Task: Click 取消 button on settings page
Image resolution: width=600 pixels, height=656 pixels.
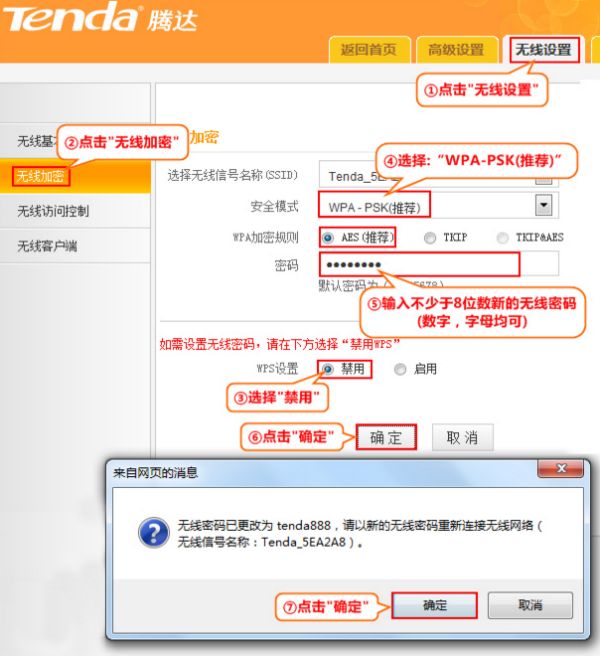Action: click(462, 437)
